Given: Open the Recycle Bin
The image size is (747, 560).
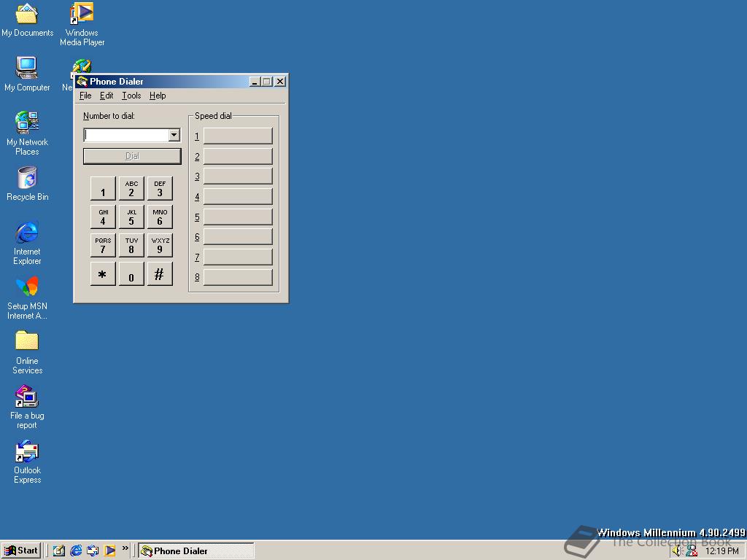Looking at the screenshot, I should 27,183.
